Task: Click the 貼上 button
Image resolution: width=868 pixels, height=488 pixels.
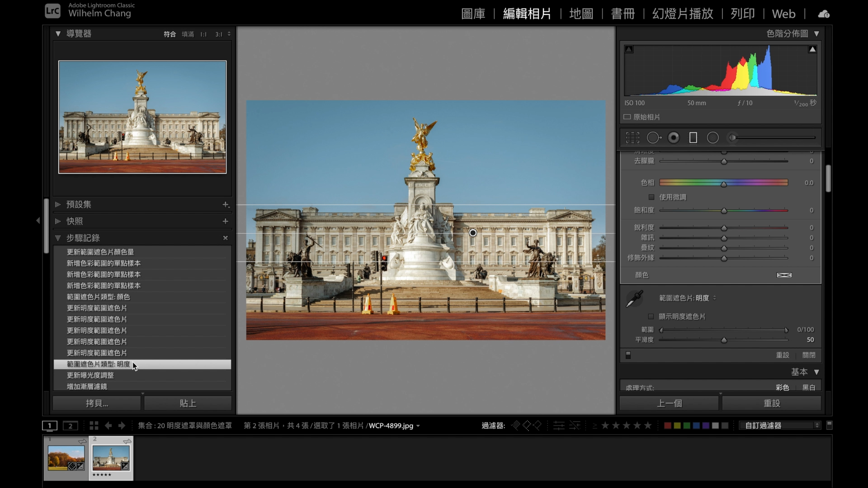Action: pos(188,404)
